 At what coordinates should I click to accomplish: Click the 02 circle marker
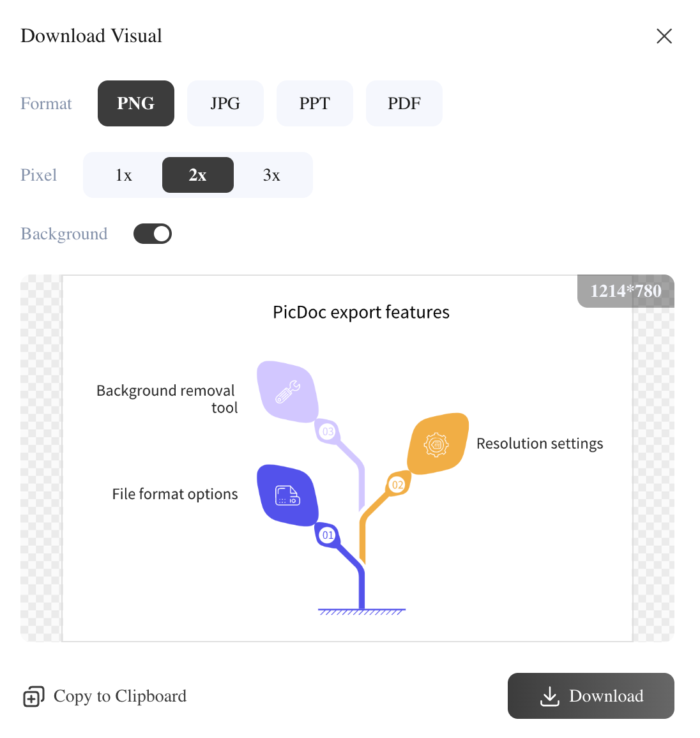(x=398, y=485)
